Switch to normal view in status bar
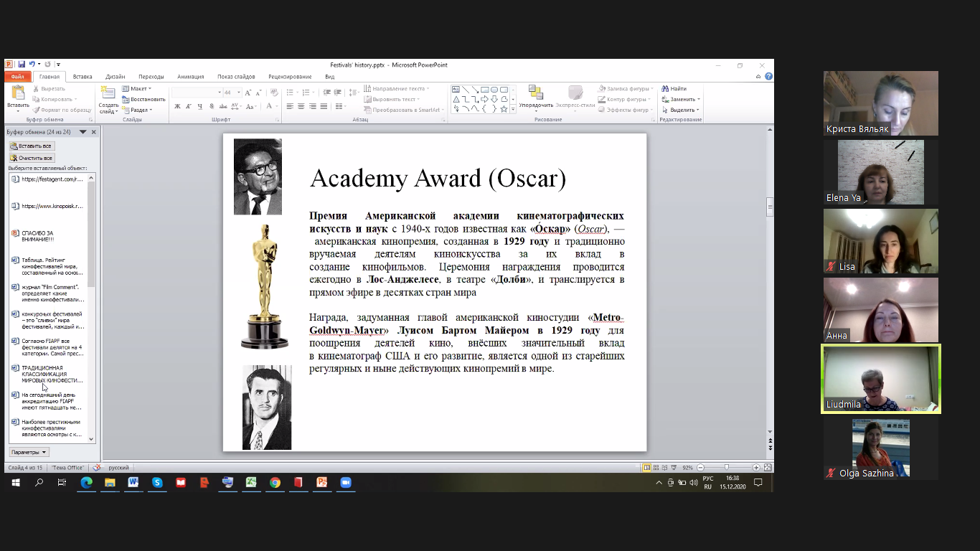Viewport: 980px width, 551px height. tap(647, 468)
